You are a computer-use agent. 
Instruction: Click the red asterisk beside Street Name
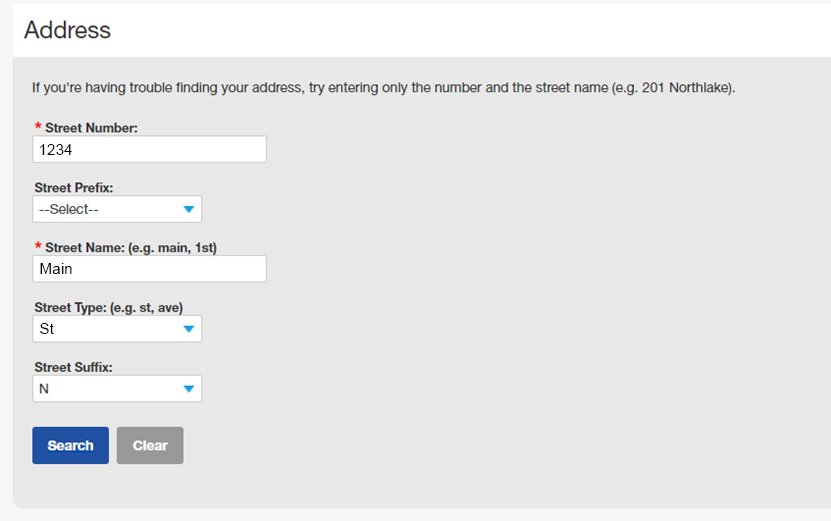[38, 248]
